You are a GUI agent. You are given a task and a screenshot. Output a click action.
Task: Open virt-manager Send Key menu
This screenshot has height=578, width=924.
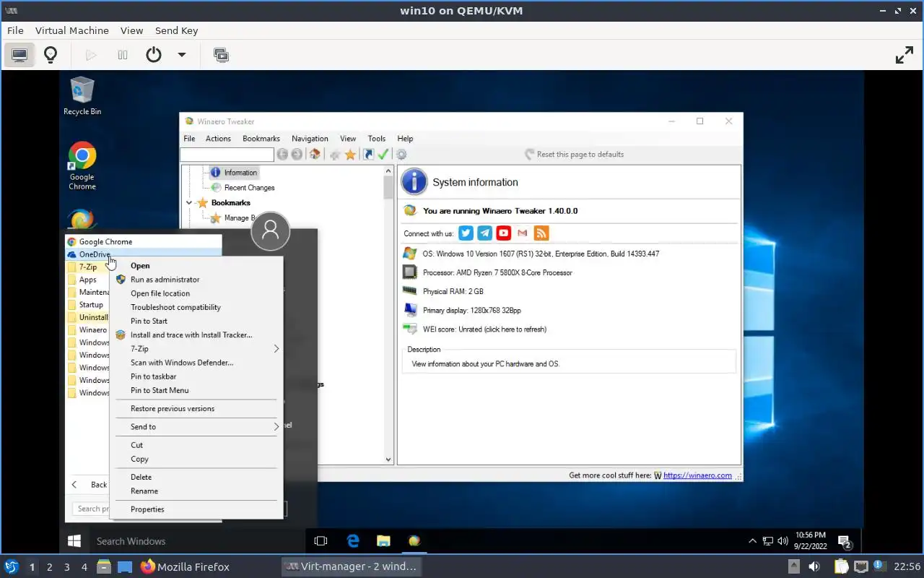[x=176, y=30]
